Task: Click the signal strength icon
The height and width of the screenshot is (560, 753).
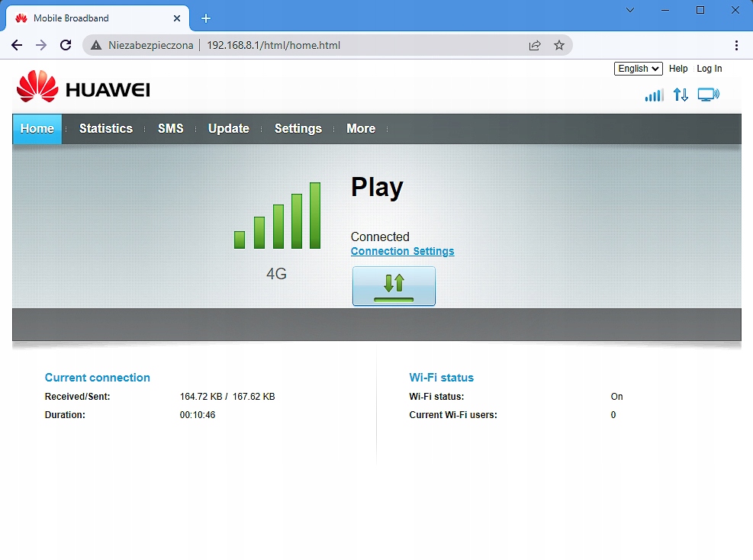Action: [x=654, y=95]
